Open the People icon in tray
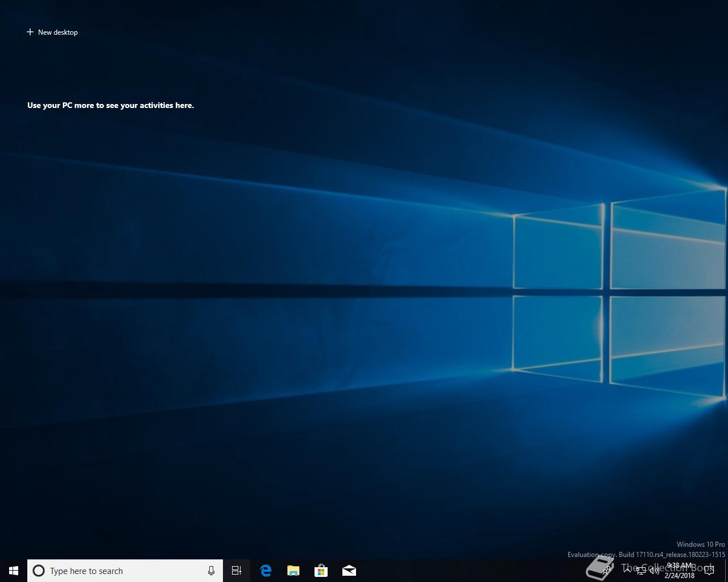 click(x=607, y=571)
